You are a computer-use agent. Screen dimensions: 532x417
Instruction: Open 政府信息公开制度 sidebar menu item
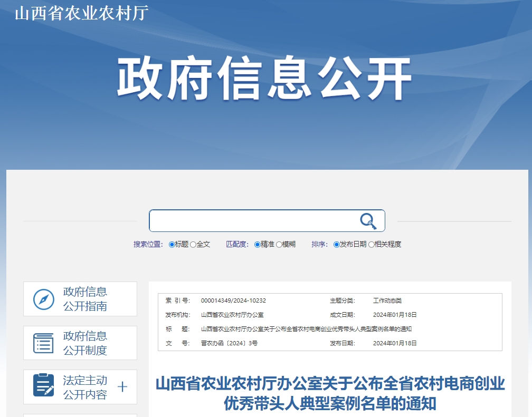(85, 343)
